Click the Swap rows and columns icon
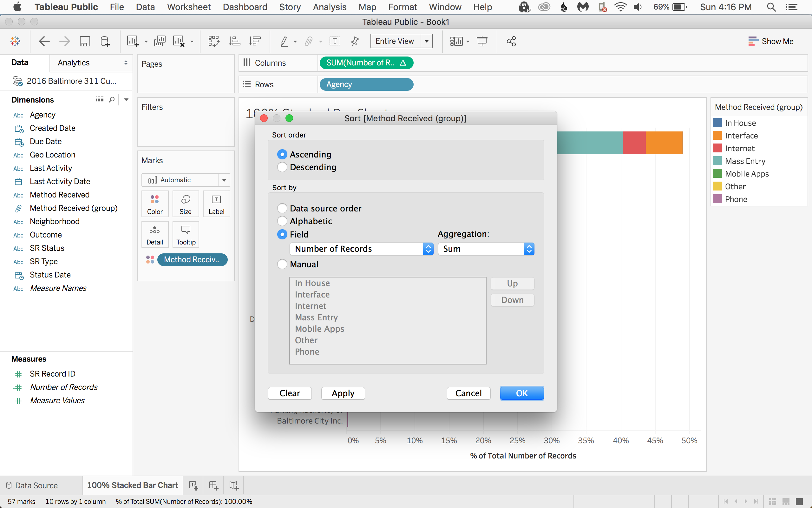The image size is (812, 508). click(x=214, y=41)
